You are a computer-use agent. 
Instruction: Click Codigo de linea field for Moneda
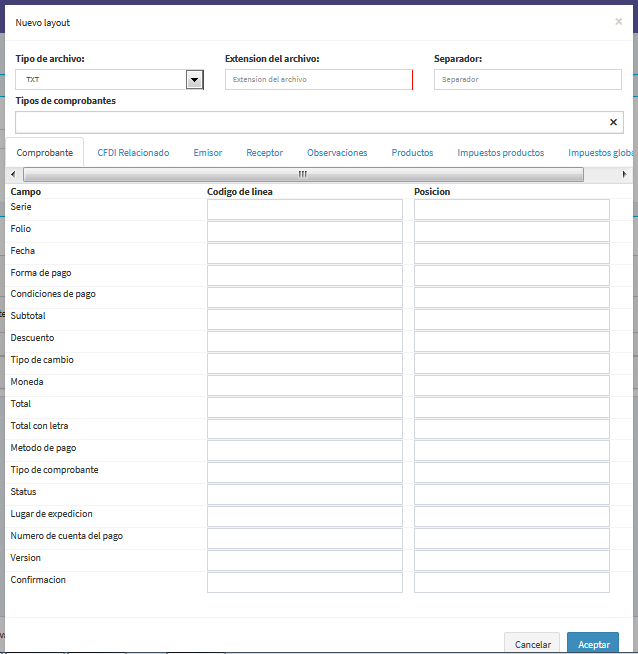[x=304, y=385]
